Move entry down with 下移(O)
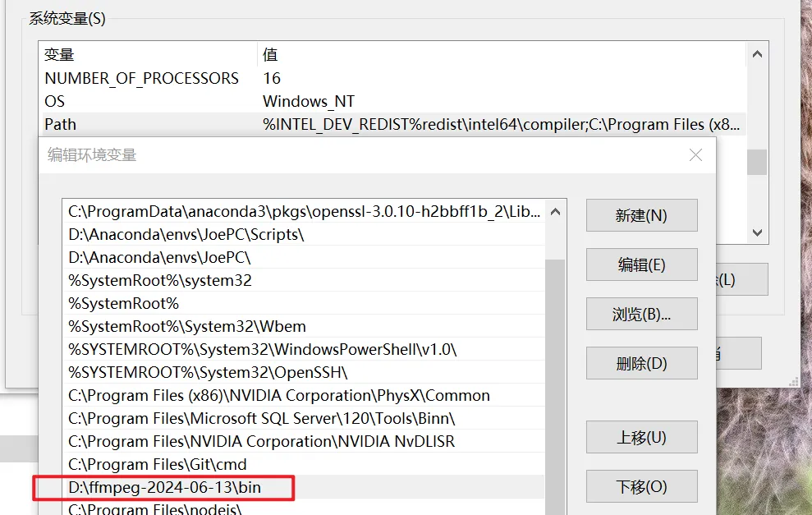 641,486
